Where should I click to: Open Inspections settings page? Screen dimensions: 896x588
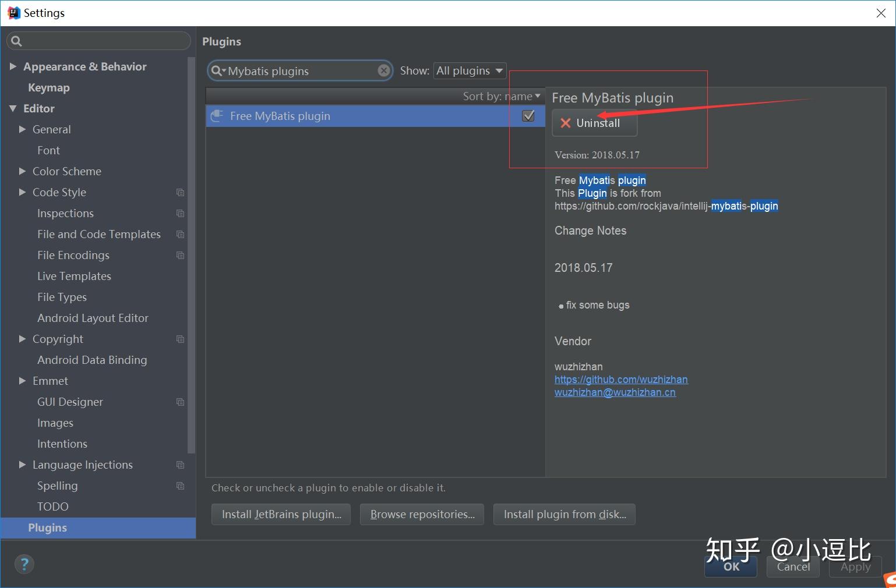[65, 213]
